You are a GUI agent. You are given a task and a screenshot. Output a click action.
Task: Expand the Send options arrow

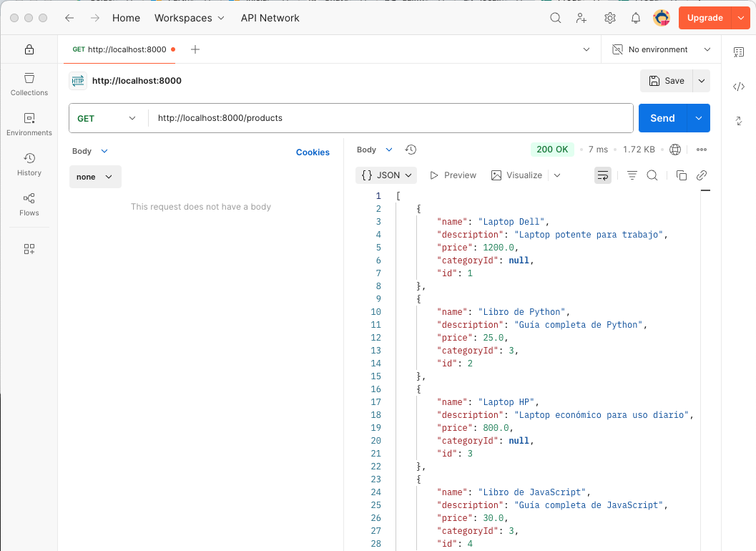pos(699,118)
